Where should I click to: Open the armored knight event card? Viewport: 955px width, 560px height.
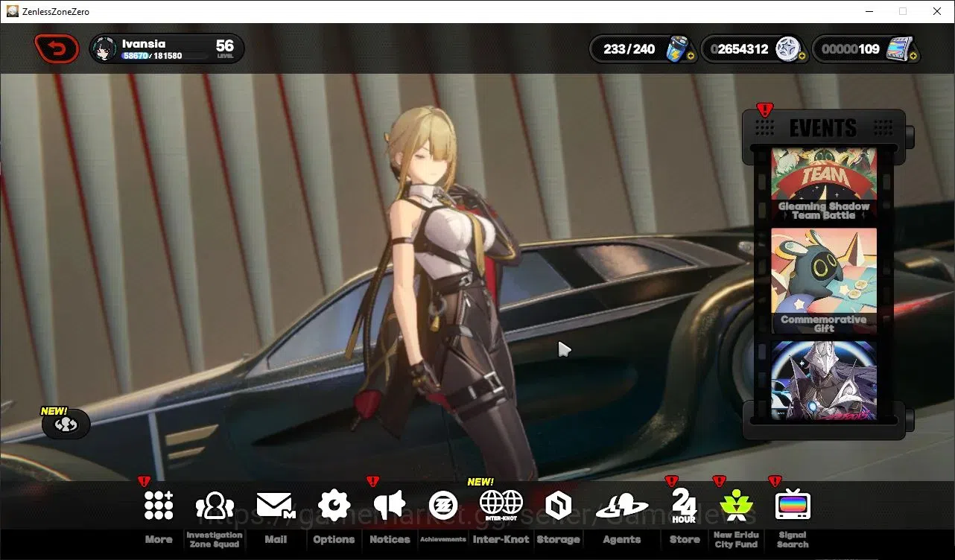pyautogui.click(x=823, y=380)
